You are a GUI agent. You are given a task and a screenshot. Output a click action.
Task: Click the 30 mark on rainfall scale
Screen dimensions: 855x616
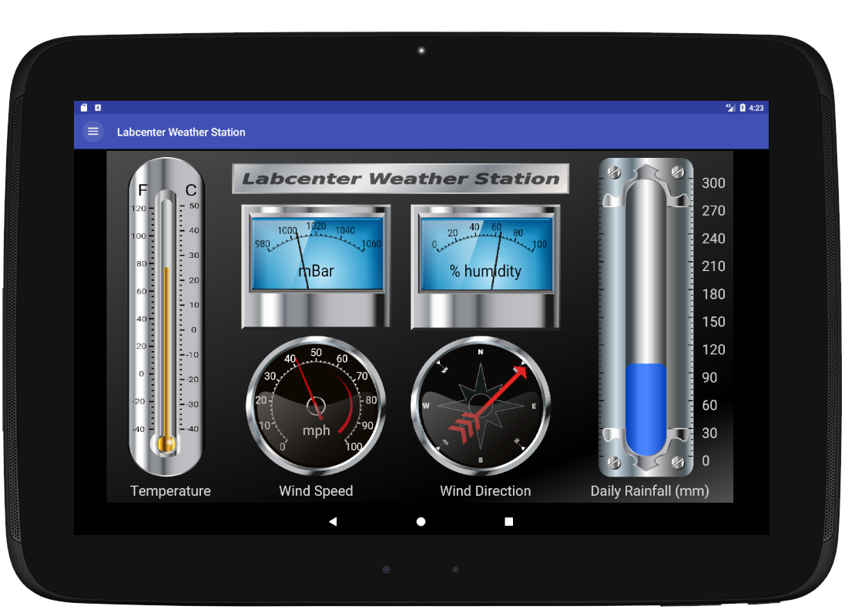point(709,434)
